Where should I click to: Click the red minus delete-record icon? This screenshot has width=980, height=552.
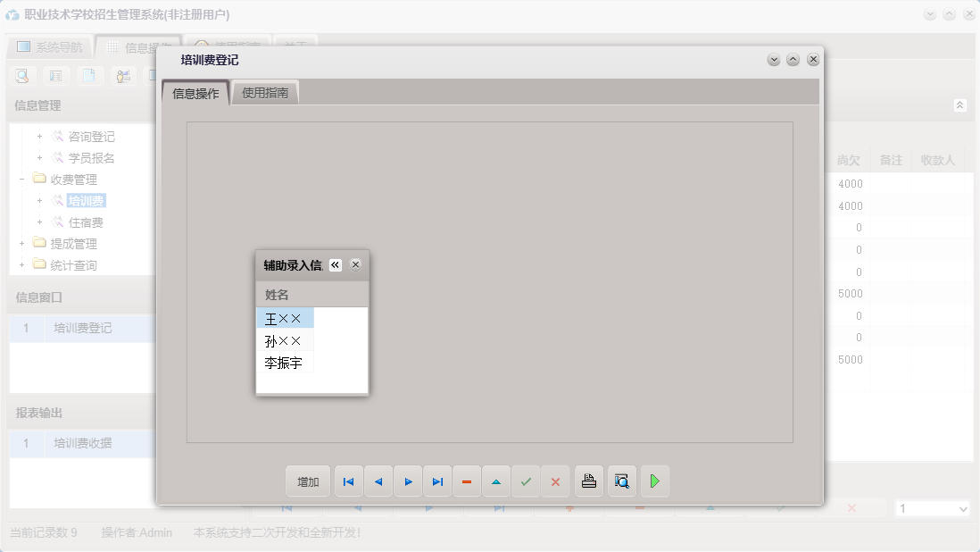(467, 482)
